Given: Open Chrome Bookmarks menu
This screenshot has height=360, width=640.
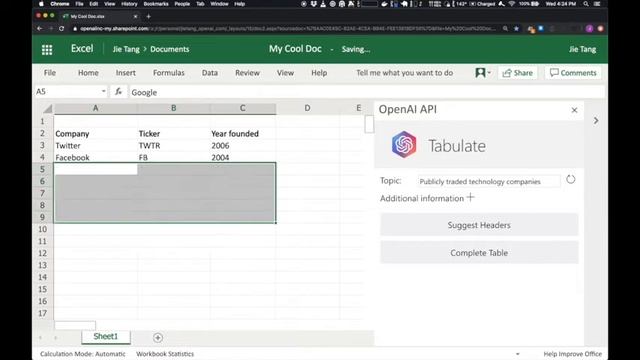Looking at the screenshot, I should [x=156, y=4].
